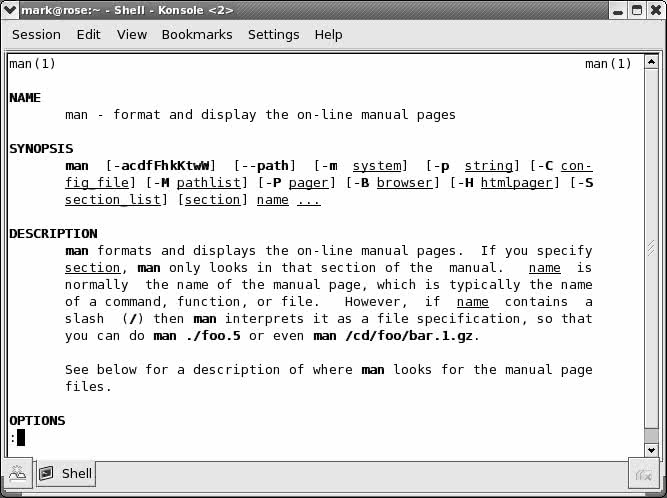This screenshot has width=667, height=498.
Task: Click the bold './foo.5' text
Action: point(213,336)
